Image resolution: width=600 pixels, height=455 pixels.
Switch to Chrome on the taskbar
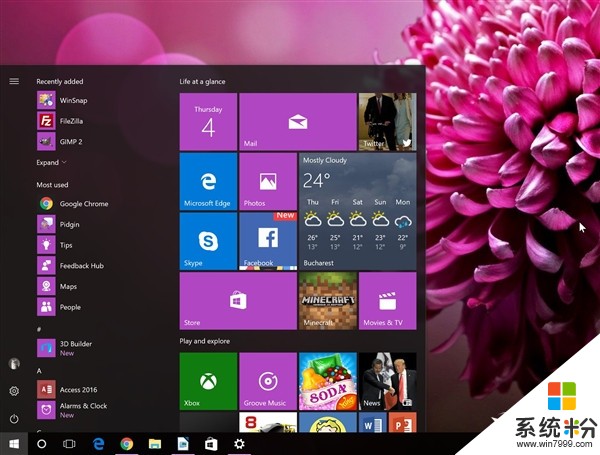pos(127,444)
